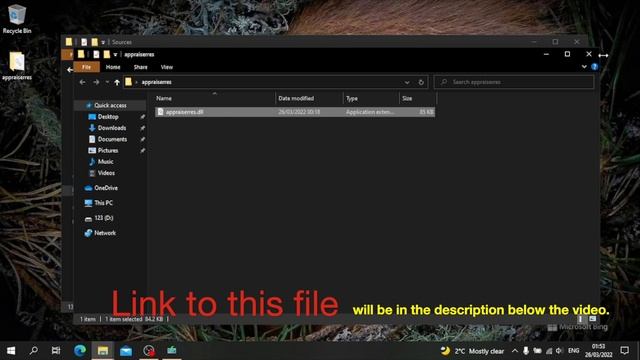
Task: Open weather widget 2°C Mostly clear
Action: coord(473,351)
